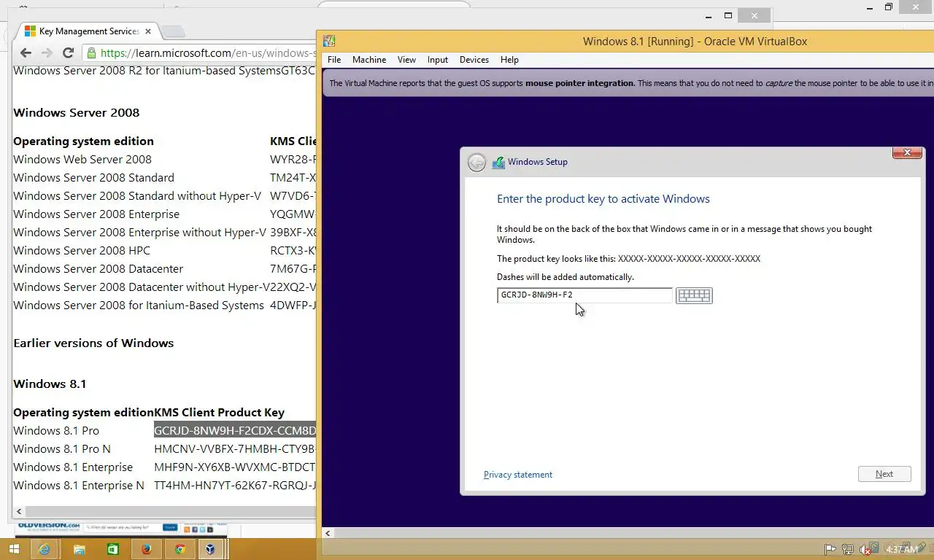Click the Windows 8.1 heading in browser
Screen dimensions: 934x560
tap(50, 384)
